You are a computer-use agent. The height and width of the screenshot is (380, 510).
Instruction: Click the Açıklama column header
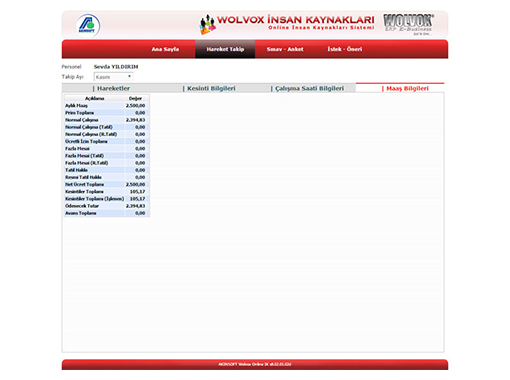click(x=95, y=98)
